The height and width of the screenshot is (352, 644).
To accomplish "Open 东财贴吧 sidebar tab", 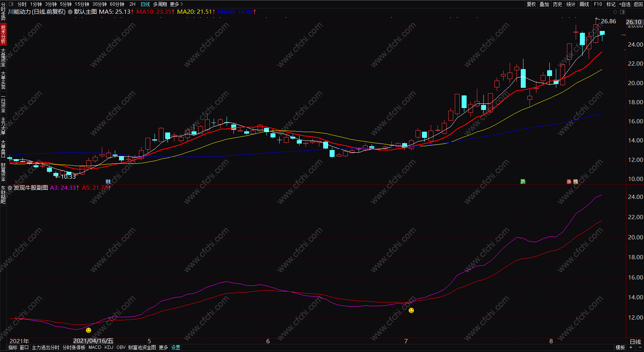I will coord(3,195).
